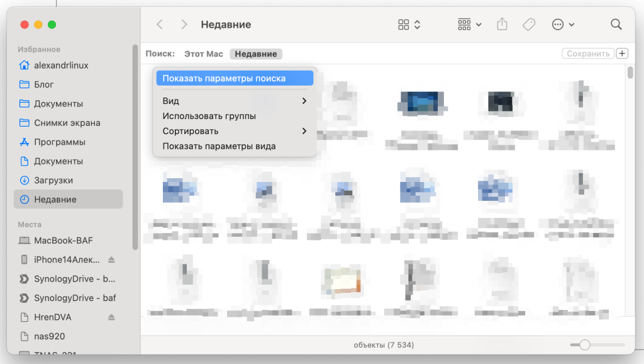Eject the iPhone14 device
The height and width of the screenshot is (364, 644).
[x=111, y=259]
